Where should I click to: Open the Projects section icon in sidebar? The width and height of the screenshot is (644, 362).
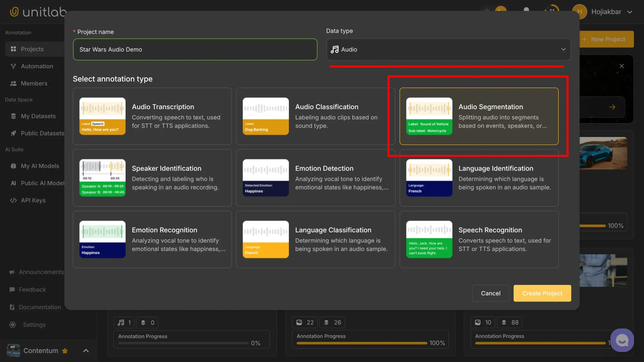[x=13, y=49]
